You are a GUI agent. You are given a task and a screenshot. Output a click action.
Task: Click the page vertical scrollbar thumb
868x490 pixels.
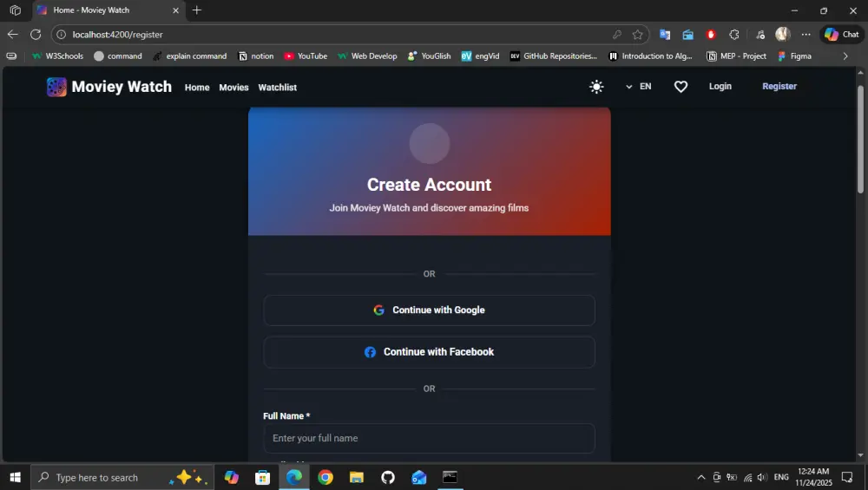860,140
